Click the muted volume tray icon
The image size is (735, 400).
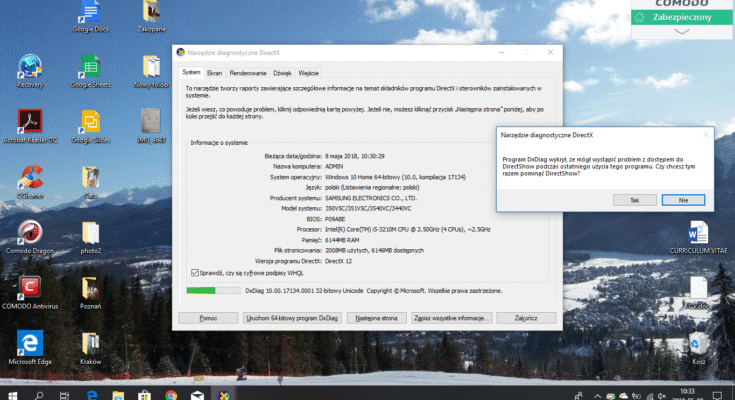point(662,396)
